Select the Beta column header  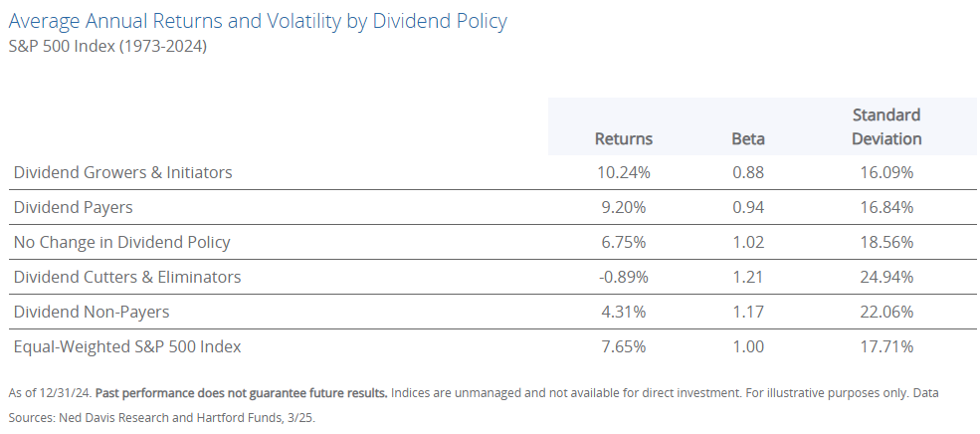[x=747, y=138]
